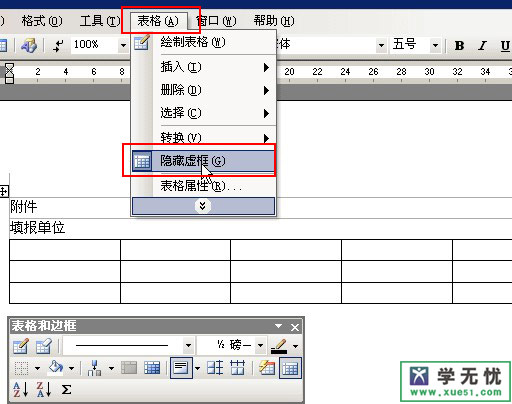Open the 选择(C) submenu
This screenshot has height=404, width=512.
[x=204, y=113]
